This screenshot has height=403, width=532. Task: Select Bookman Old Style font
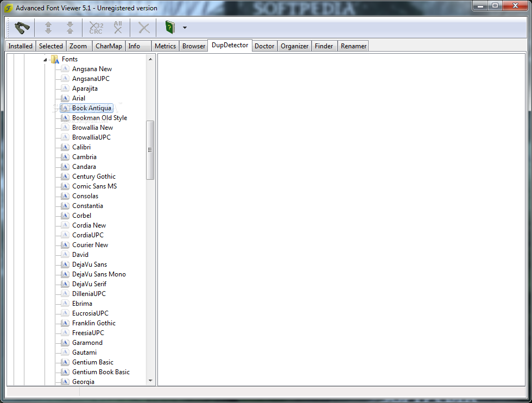[100, 118]
